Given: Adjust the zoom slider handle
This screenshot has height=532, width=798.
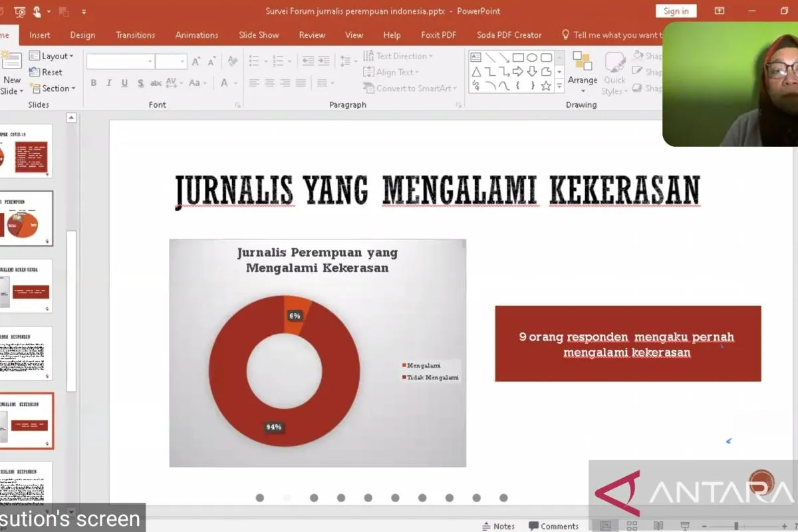Looking at the screenshot, I should point(736,526).
